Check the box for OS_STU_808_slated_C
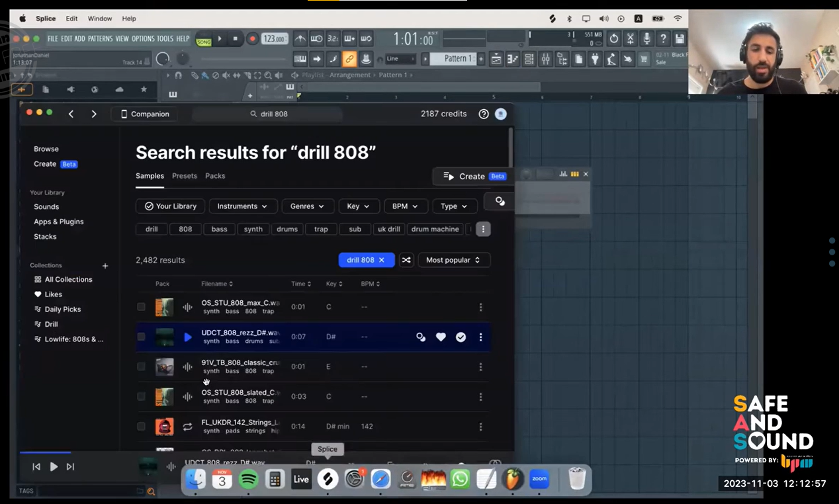839x504 pixels. (141, 396)
